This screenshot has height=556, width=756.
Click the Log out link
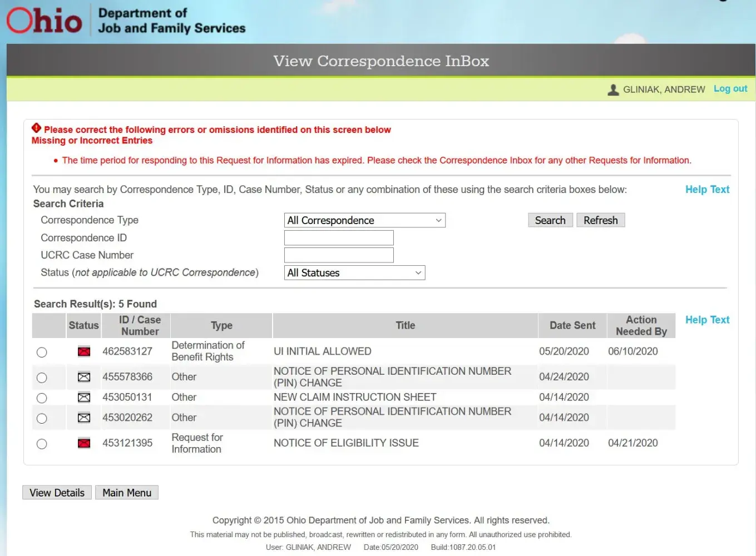pyautogui.click(x=730, y=89)
